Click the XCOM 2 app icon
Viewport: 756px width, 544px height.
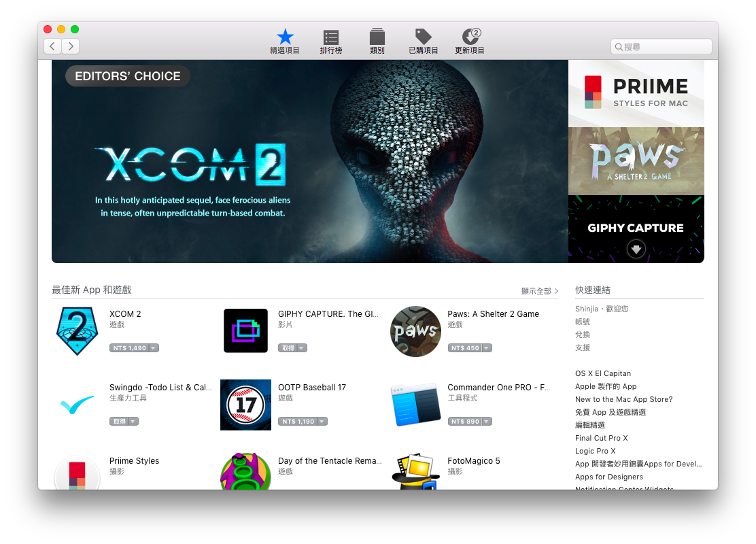coord(77,331)
